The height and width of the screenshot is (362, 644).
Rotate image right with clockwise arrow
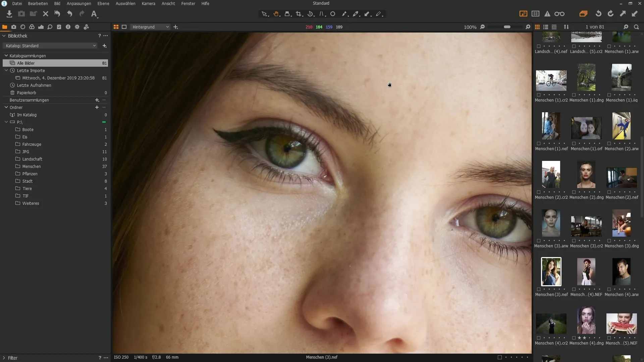click(x=610, y=14)
